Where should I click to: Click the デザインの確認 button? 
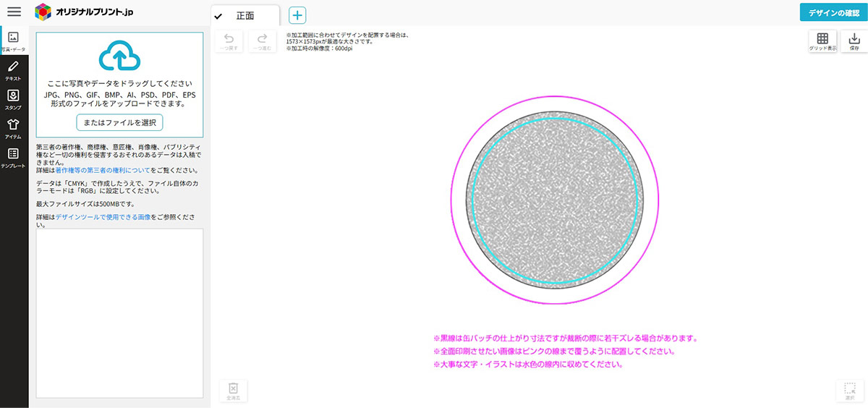pyautogui.click(x=833, y=12)
